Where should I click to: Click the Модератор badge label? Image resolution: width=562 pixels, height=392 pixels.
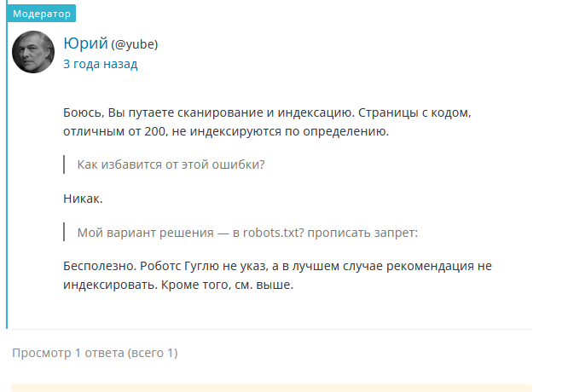point(42,14)
